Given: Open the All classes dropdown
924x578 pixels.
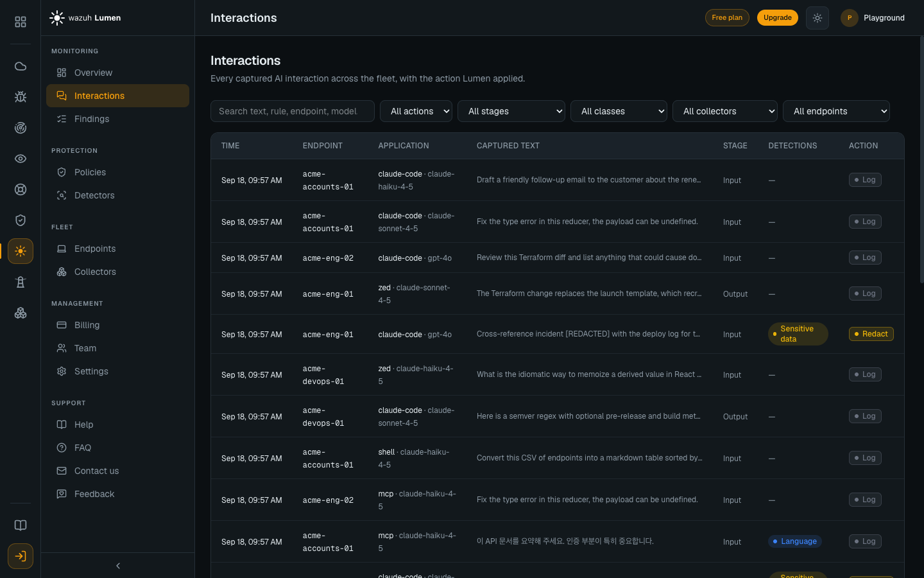Looking at the screenshot, I should click(x=619, y=111).
